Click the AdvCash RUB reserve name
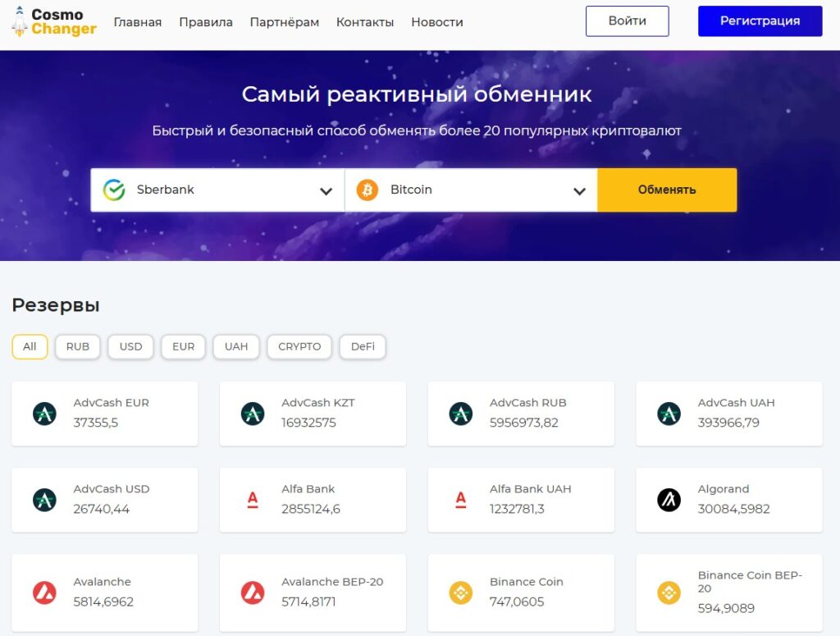 [527, 403]
